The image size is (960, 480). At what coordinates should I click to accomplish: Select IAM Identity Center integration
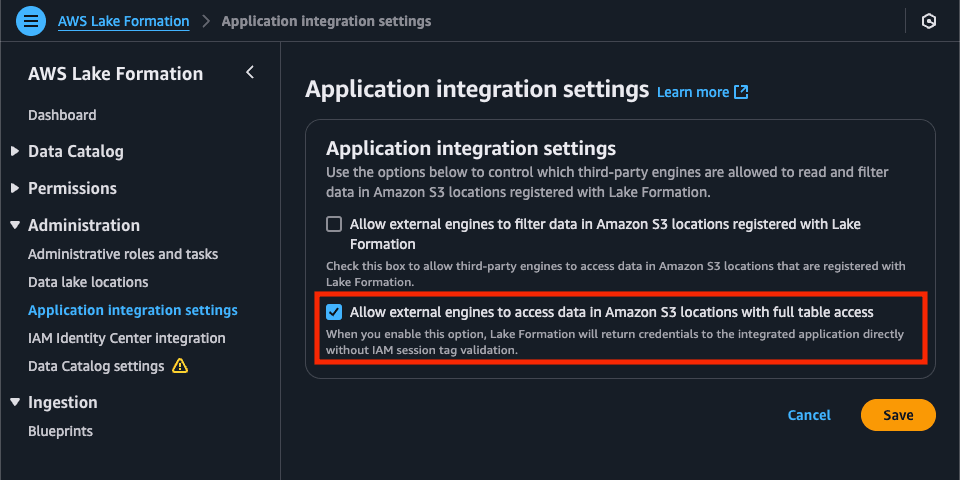127,338
